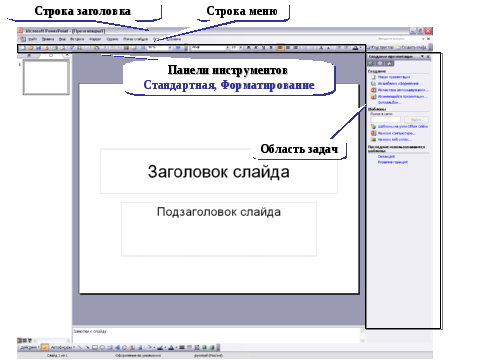This screenshot has height=360, width=480.
Task: Select the Oval drawing tool
Action: click(x=102, y=347)
